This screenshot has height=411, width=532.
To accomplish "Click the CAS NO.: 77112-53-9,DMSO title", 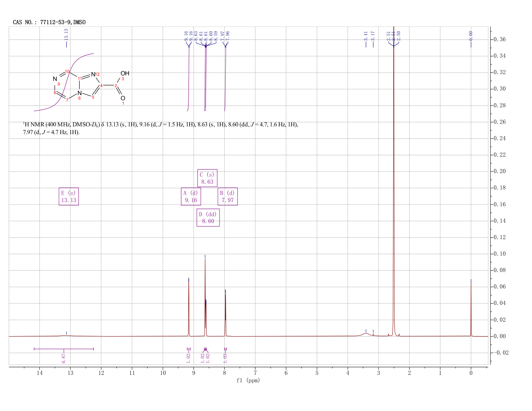I will point(49,22).
